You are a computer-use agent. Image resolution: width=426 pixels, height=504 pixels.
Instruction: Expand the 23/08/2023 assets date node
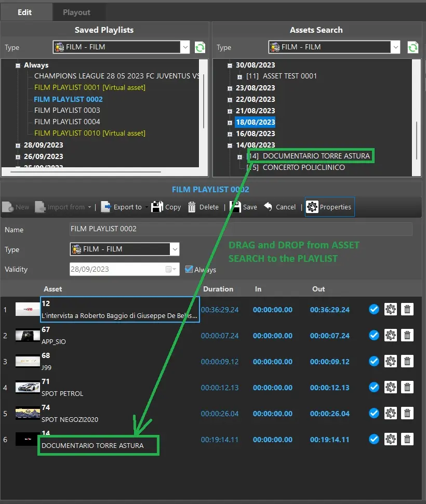coord(230,88)
